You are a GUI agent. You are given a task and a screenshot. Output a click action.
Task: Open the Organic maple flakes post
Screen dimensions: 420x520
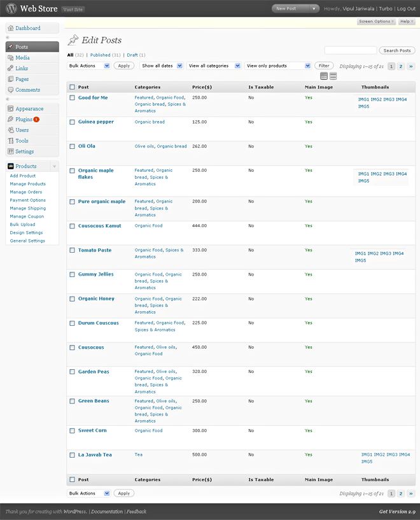point(96,174)
